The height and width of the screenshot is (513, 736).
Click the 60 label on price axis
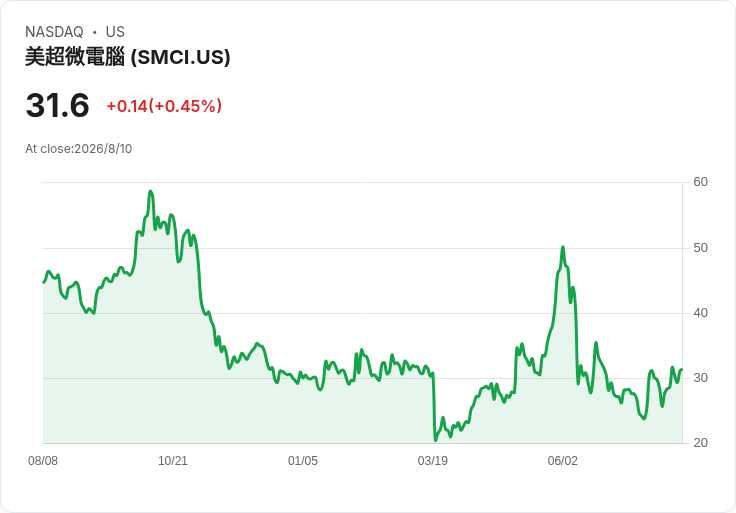point(700,182)
